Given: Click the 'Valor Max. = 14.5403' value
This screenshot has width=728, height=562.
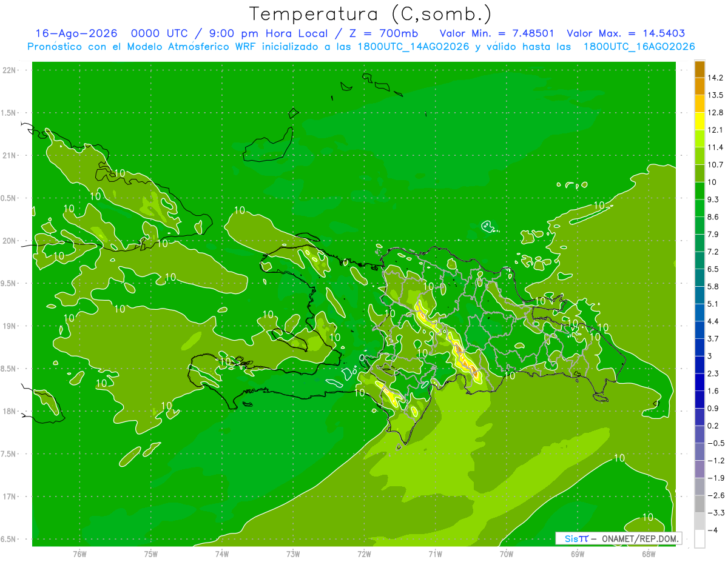Looking at the screenshot, I should (x=626, y=33).
